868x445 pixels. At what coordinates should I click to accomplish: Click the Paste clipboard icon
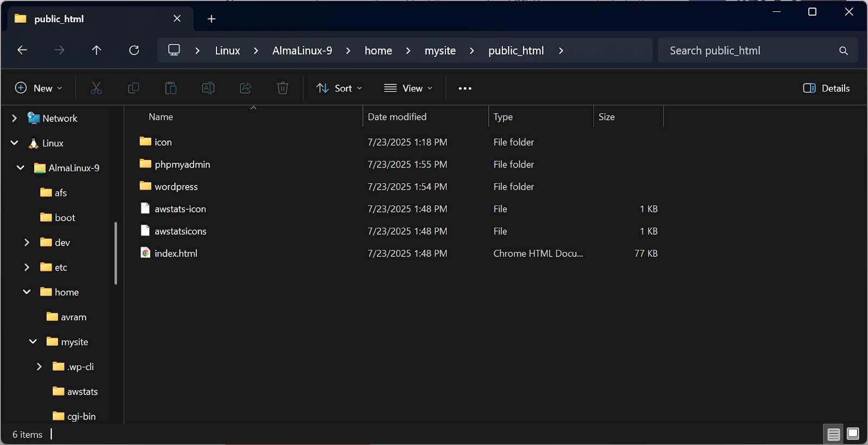[171, 88]
